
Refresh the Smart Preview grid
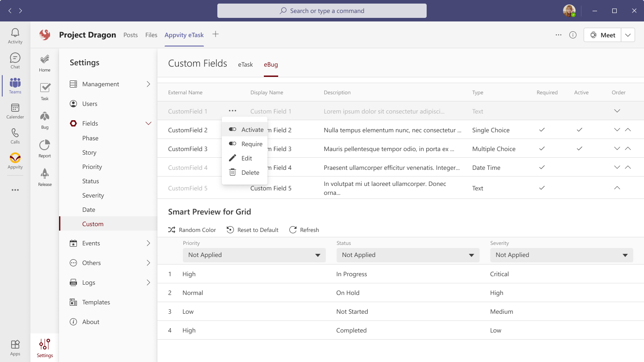click(x=304, y=230)
